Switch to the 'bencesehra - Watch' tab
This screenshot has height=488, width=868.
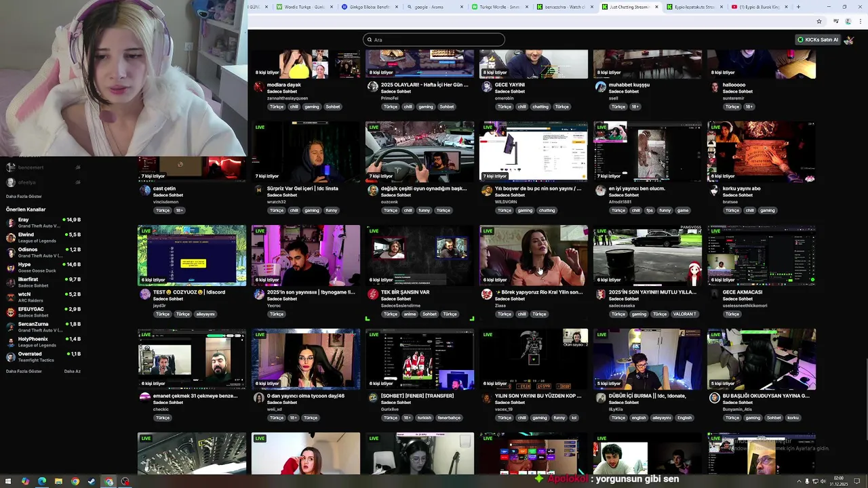point(566,7)
